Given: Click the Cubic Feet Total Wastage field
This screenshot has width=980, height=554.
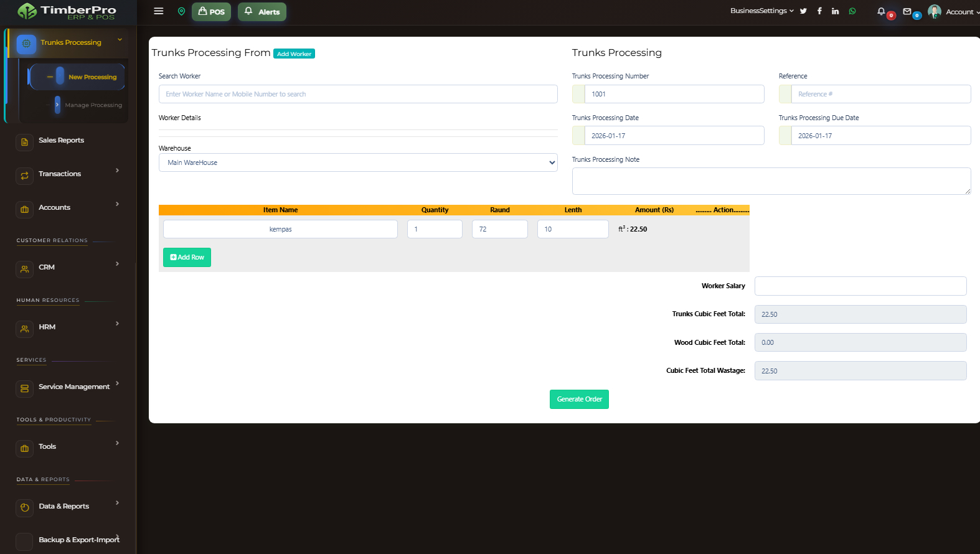Looking at the screenshot, I should click(860, 370).
